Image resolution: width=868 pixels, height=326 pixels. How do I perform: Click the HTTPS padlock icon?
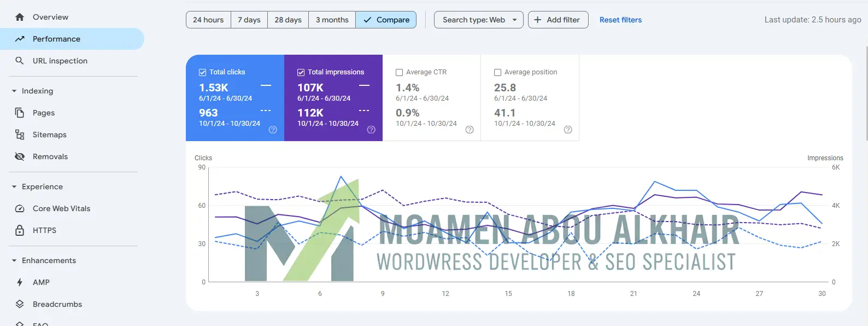click(20, 230)
